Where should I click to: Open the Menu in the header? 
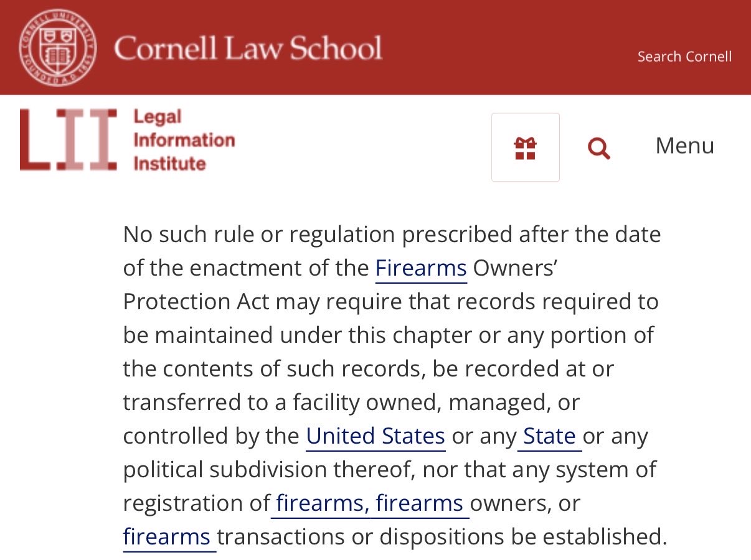coord(684,146)
